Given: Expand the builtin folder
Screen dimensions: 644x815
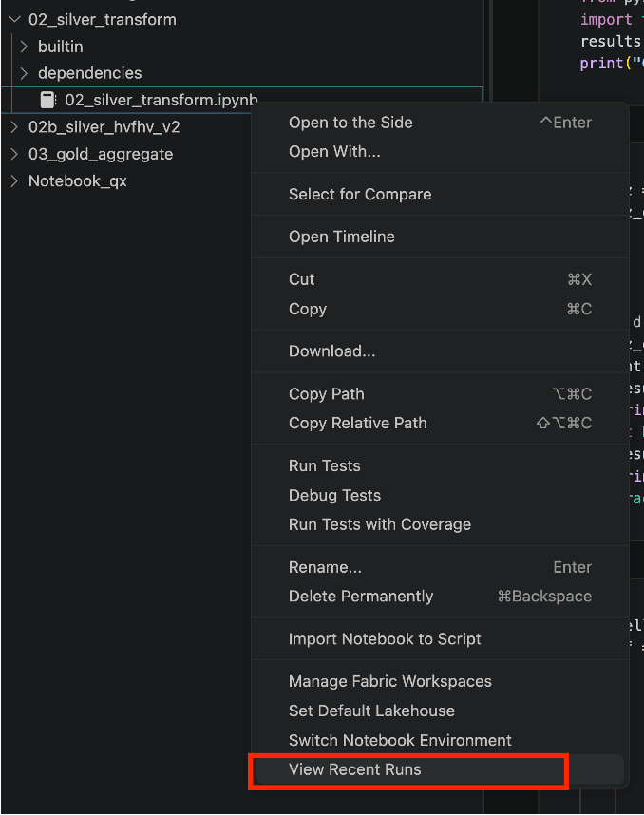Looking at the screenshot, I should click(24, 47).
